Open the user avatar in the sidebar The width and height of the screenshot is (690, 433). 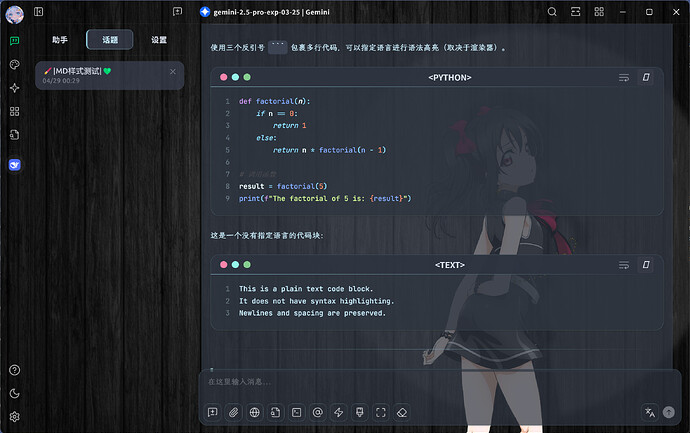(15, 15)
